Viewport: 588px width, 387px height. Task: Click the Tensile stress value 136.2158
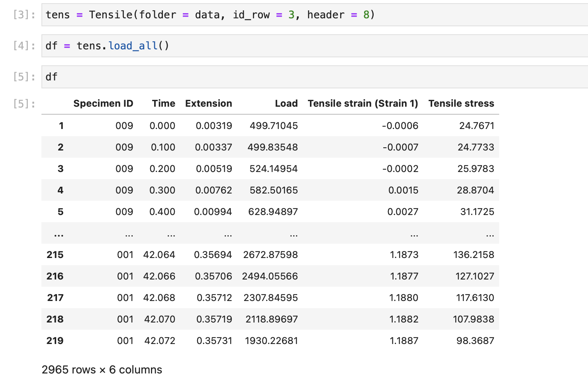[474, 255]
